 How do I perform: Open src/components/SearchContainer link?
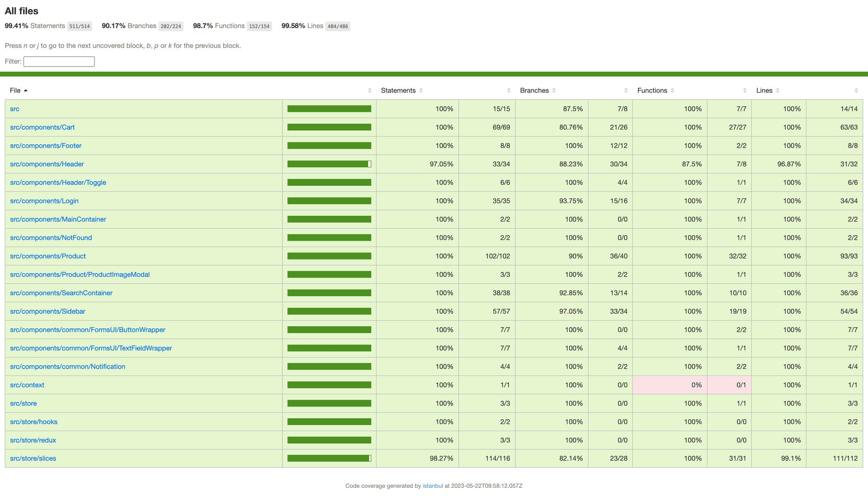pyautogui.click(x=61, y=293)
